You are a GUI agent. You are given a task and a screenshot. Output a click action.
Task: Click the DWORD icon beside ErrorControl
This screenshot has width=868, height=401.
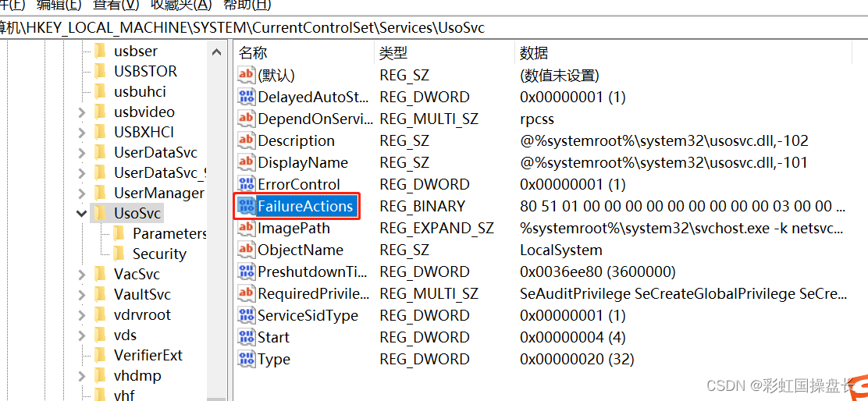(247, 185)
